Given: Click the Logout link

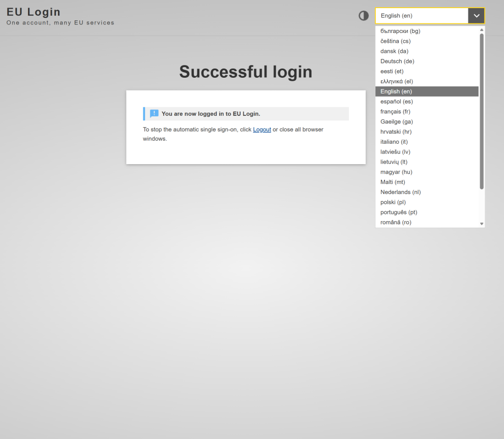Looking at the screenshot, I should tap(262, 130).
